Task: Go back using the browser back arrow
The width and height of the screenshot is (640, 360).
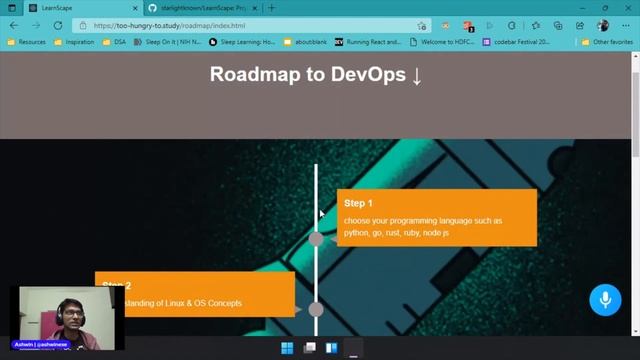Action: tap(14, 26)
